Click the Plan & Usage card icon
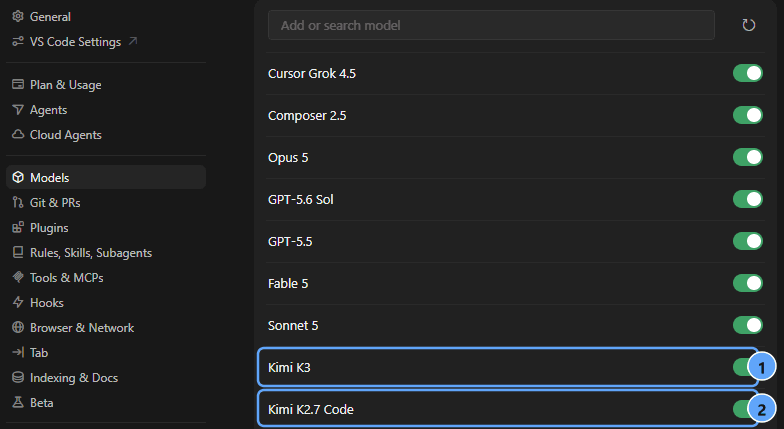The width and height of the screenshot is (784, 429). [x=18, y=84]
